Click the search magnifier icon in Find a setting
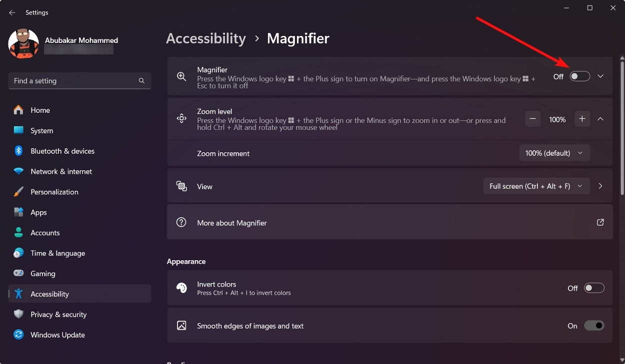Image resolution: width=625 pixels, height=364 pixels. 141,81
